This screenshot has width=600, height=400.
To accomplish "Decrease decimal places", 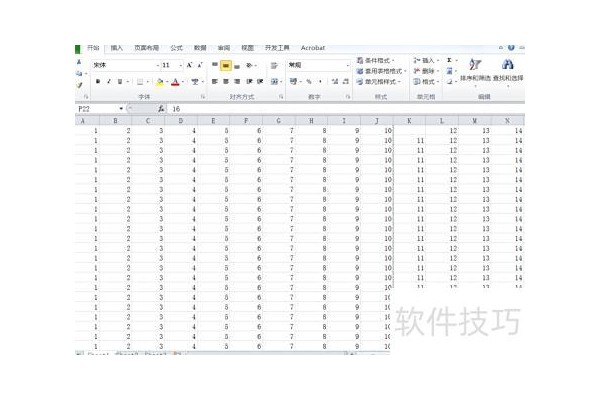I will coord(346,82).
